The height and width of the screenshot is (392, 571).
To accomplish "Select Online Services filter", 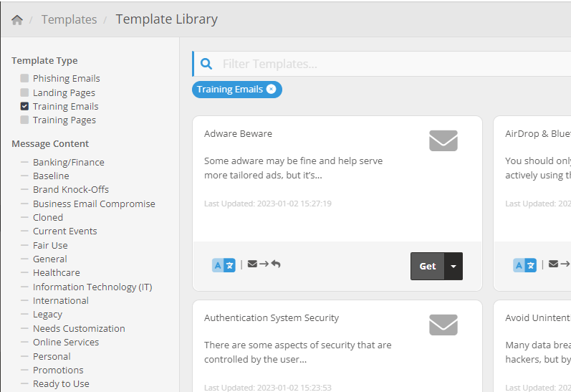I will [65, 343].
